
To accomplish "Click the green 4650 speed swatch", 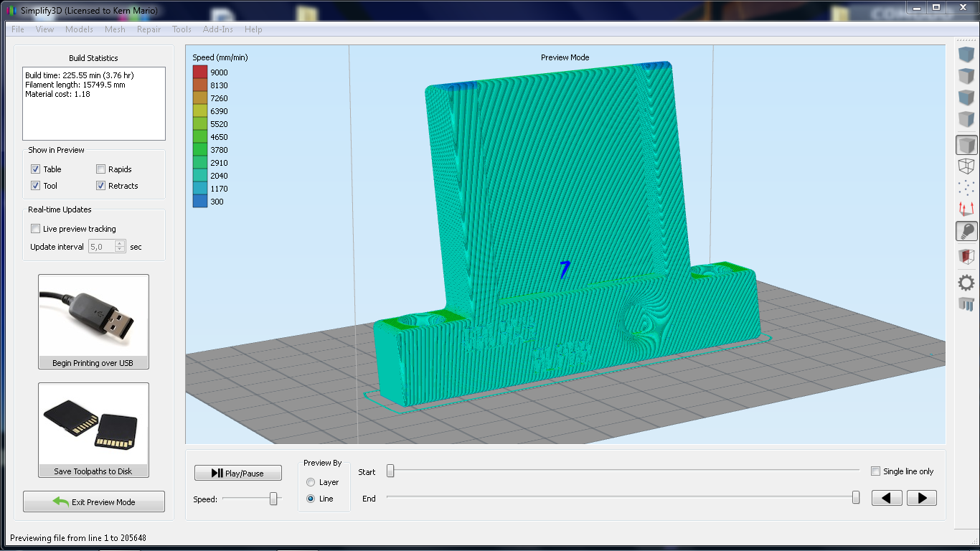I will click(x=200, y=137).
